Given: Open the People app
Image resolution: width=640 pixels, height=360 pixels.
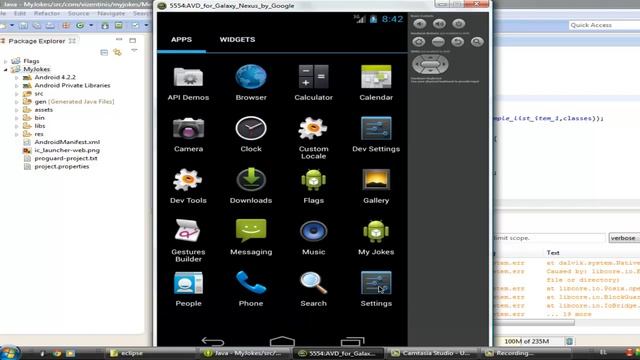Looking at the screenshot, I should tap(188, 289).
